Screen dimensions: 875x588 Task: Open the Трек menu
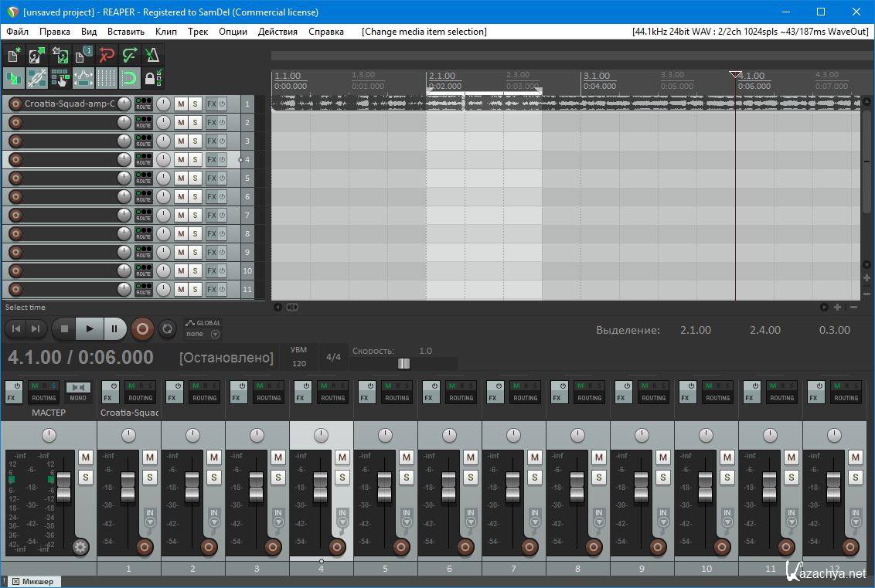pos(197,32)
